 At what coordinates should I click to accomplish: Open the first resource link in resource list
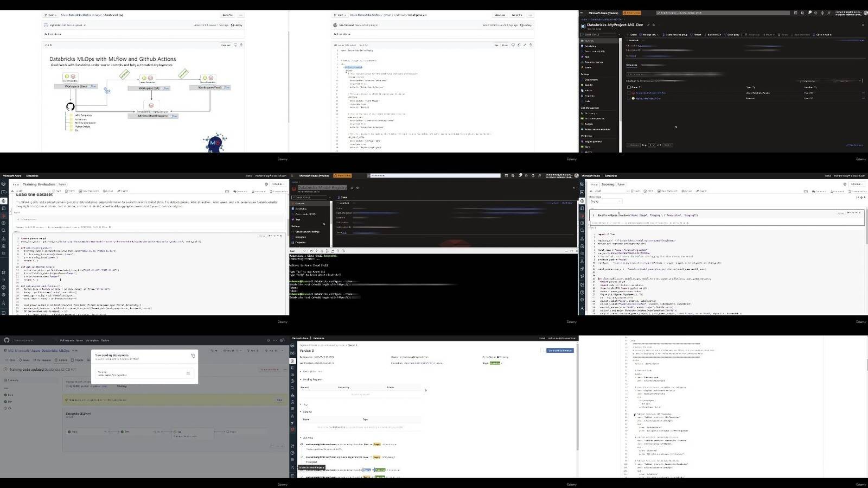[650, 93]
